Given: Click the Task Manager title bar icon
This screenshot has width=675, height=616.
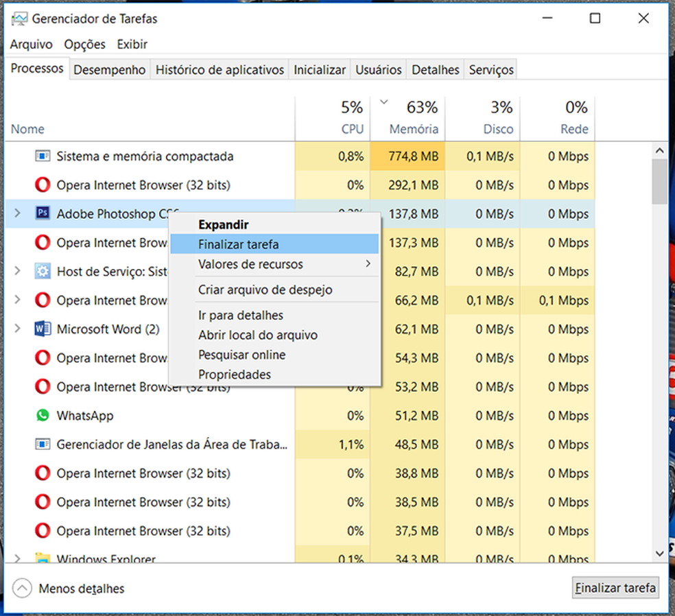Looking at the screenshot, I should pos(19,19).
